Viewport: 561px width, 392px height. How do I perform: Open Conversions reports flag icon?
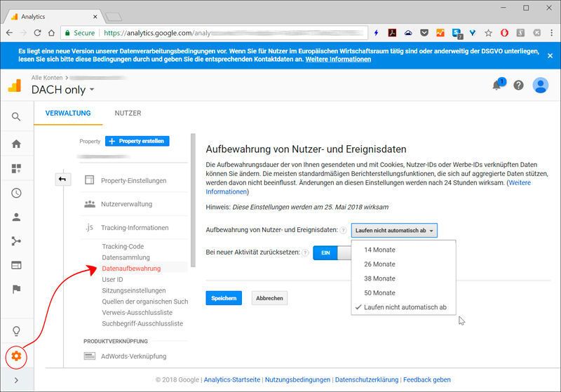(x=16, y=289)
